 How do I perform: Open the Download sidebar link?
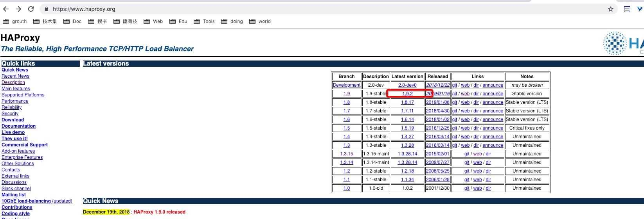click(x=13, y=120)
